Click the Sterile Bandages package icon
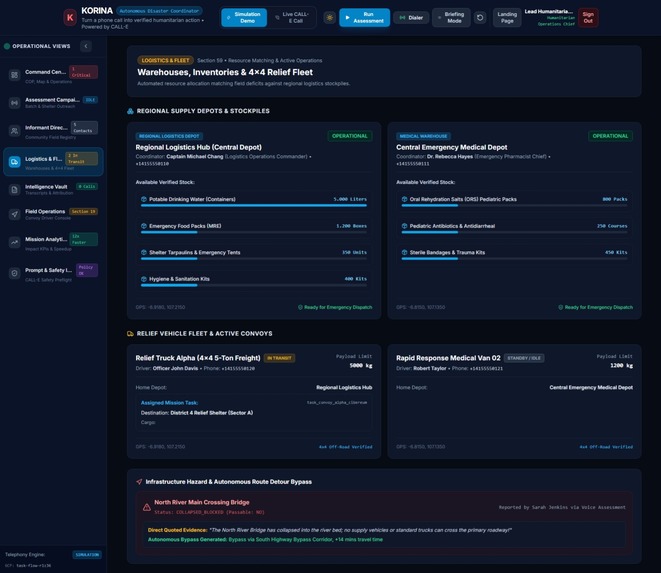661x573 pixels. (404, 253)
